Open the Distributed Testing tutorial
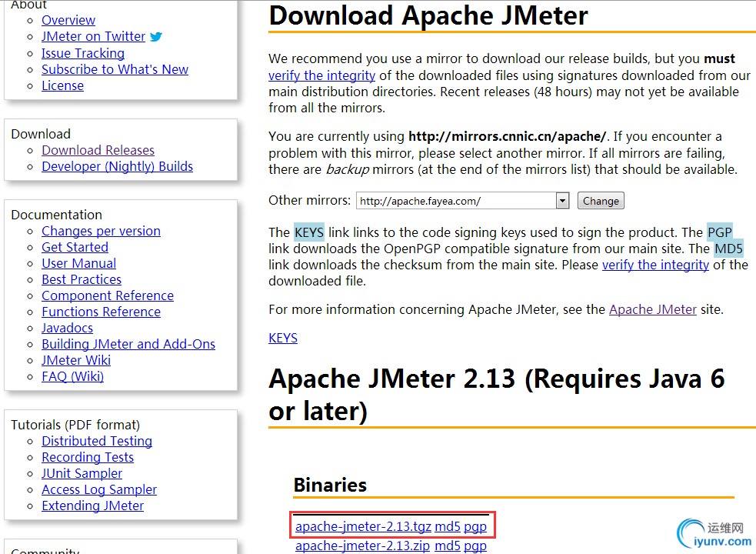Viewport: 756px width, 554px height. [x=97, y=441]
